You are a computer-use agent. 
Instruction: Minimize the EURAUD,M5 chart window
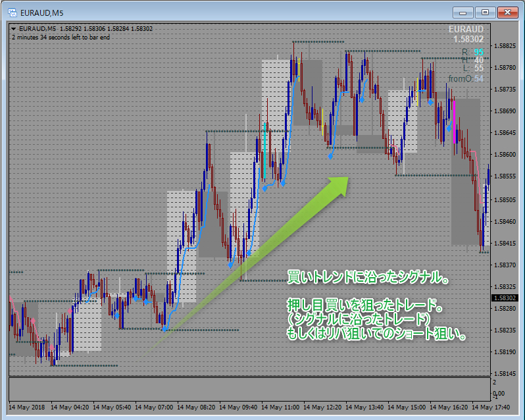tap(463, 13)
